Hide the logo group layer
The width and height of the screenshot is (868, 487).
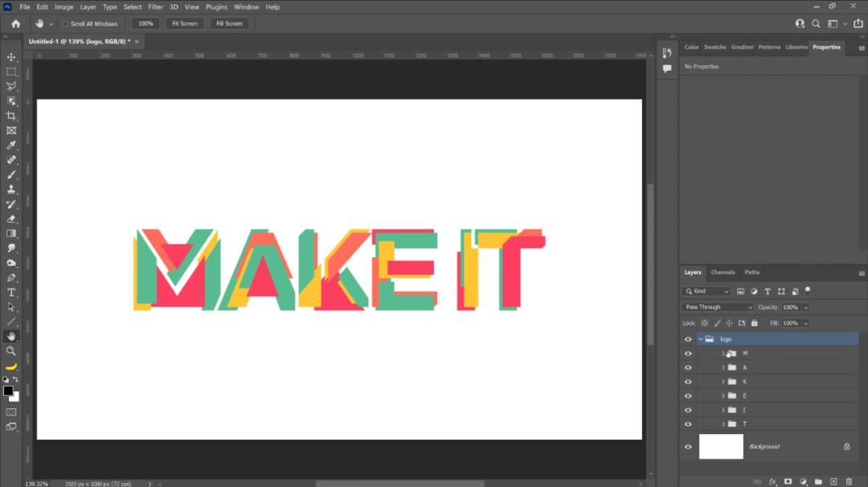tap(688, 339)
